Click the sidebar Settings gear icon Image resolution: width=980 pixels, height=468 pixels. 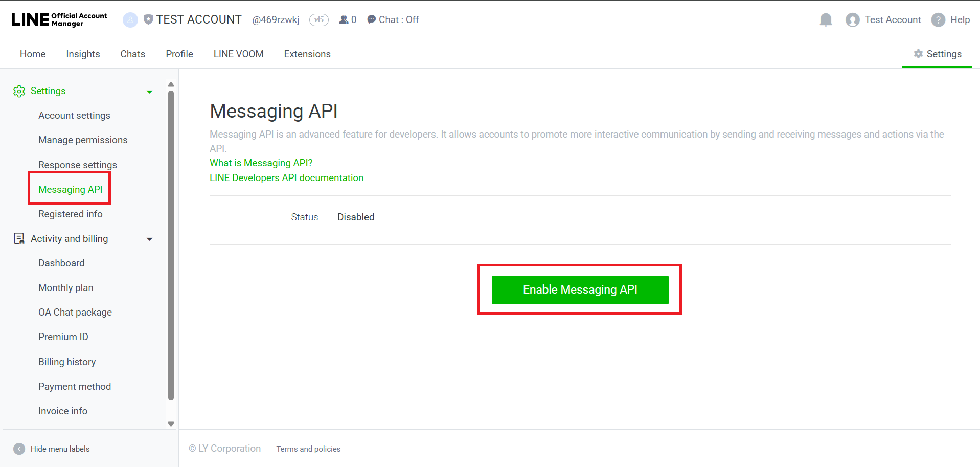pos(19,91)
